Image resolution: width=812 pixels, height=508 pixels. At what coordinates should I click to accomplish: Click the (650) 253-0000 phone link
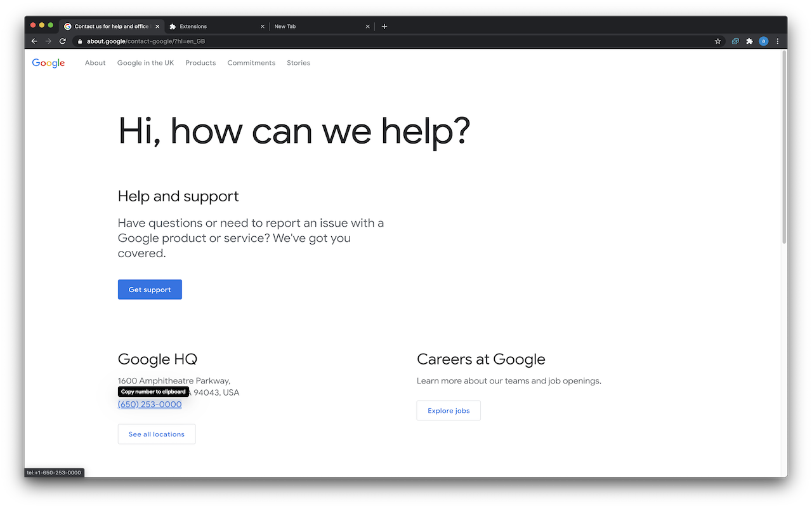149,404
